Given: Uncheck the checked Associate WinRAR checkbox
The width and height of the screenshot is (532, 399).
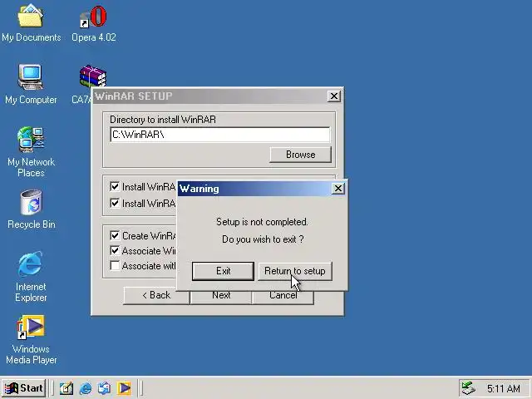Looking at the screenshot, I should [x=115, y=251].
